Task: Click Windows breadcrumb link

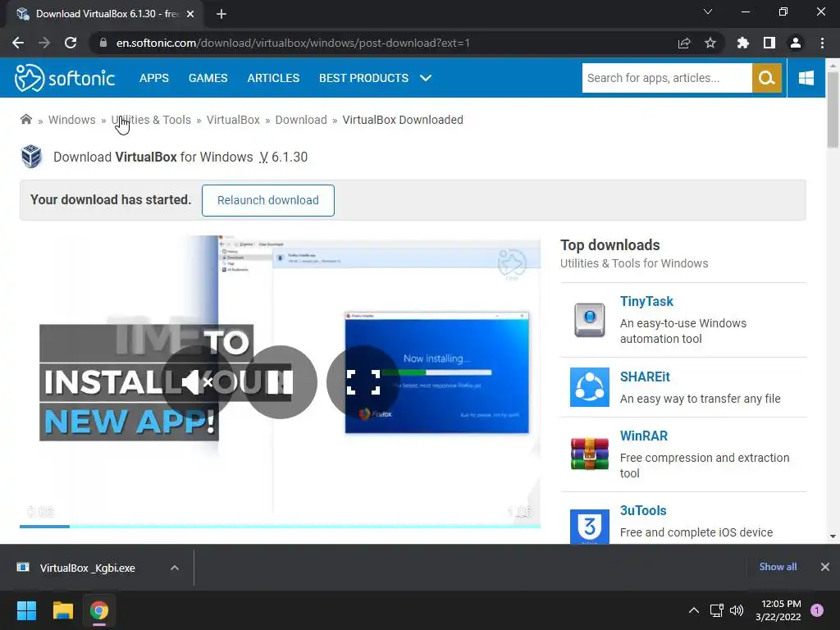Action: (x=72, y=120)
